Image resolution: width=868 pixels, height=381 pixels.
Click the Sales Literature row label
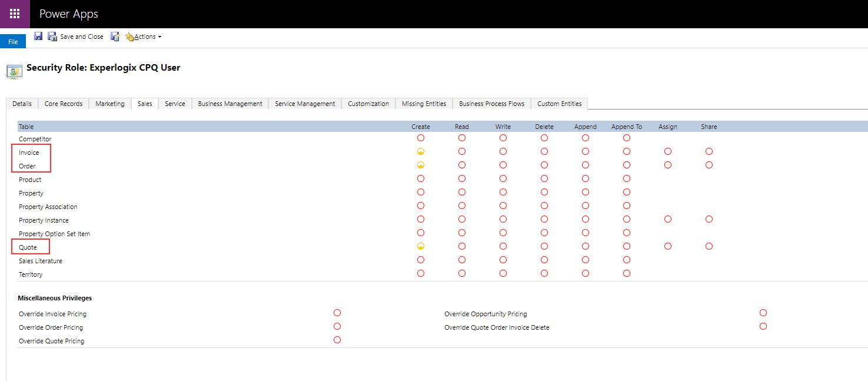tap(41, 261)
